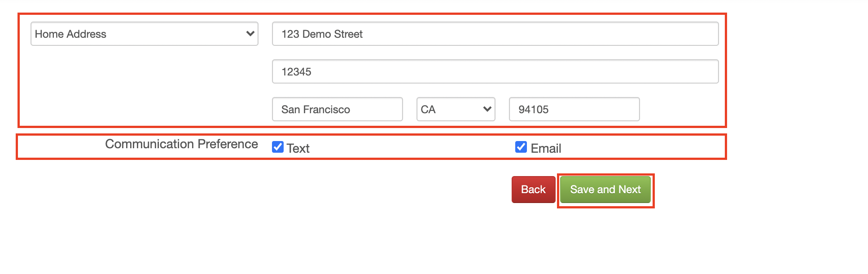Image resolution: width=868 pixels, height=274 pixels.
Task: Toggle the Text communication checkbox
Action: (278, 147)
